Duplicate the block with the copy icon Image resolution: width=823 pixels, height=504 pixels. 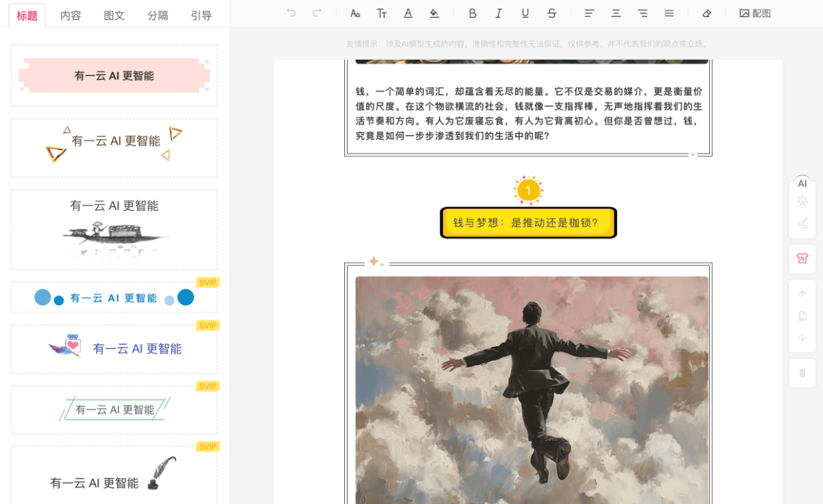[x=802, y=316]
